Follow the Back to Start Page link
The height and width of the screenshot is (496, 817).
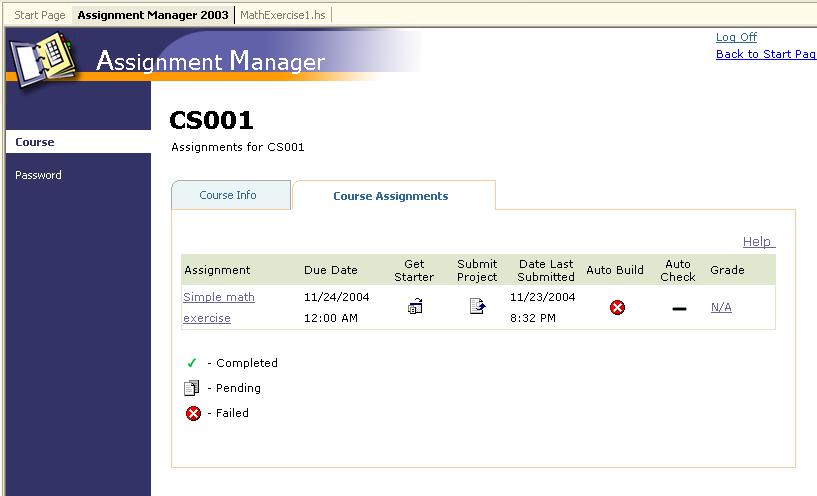(x=765, y=54)
